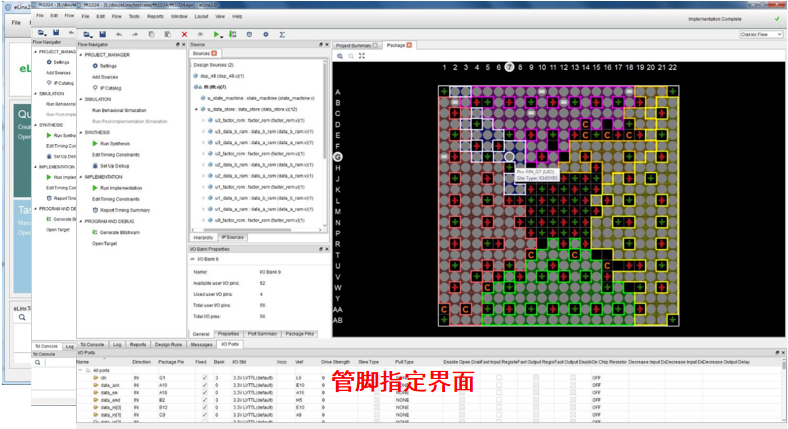Screen dimensions: 788x429
Task: Toggle the Fixed checkbox for data_wcn port
Action: [205, 385]
